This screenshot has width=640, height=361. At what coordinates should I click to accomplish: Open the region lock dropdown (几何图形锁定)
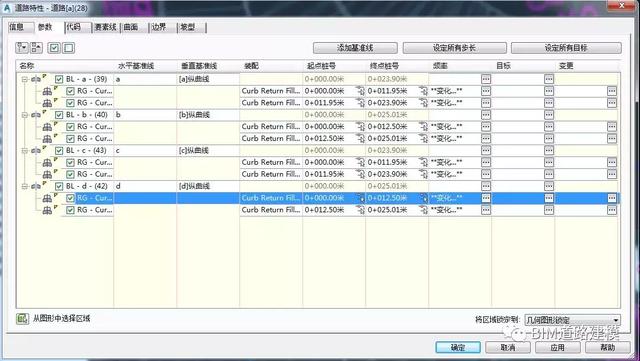pos(572,320)
